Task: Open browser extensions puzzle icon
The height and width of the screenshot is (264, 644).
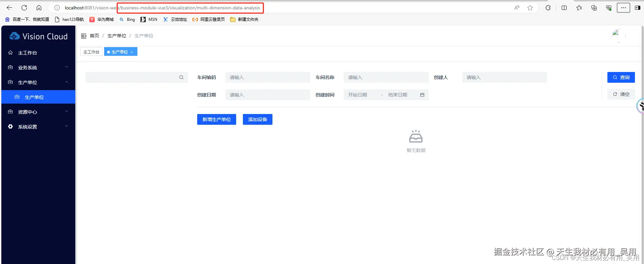Action: click(x=548, y=8)
